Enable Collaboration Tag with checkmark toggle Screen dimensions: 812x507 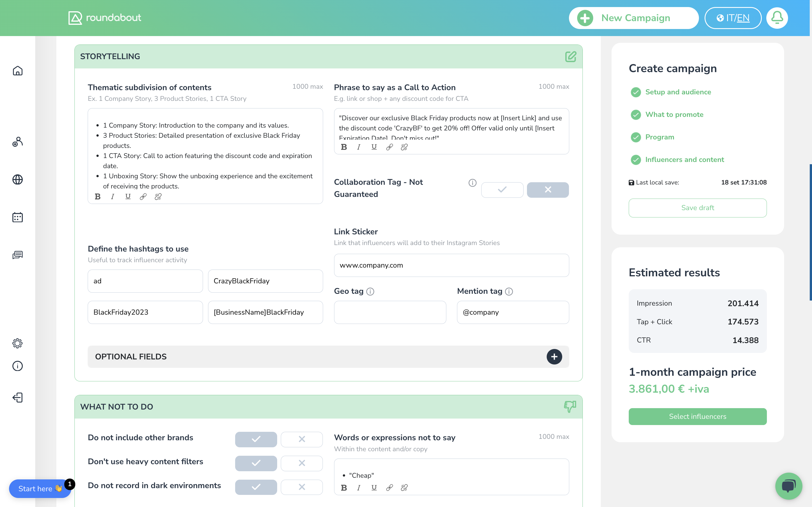point(502,190)
